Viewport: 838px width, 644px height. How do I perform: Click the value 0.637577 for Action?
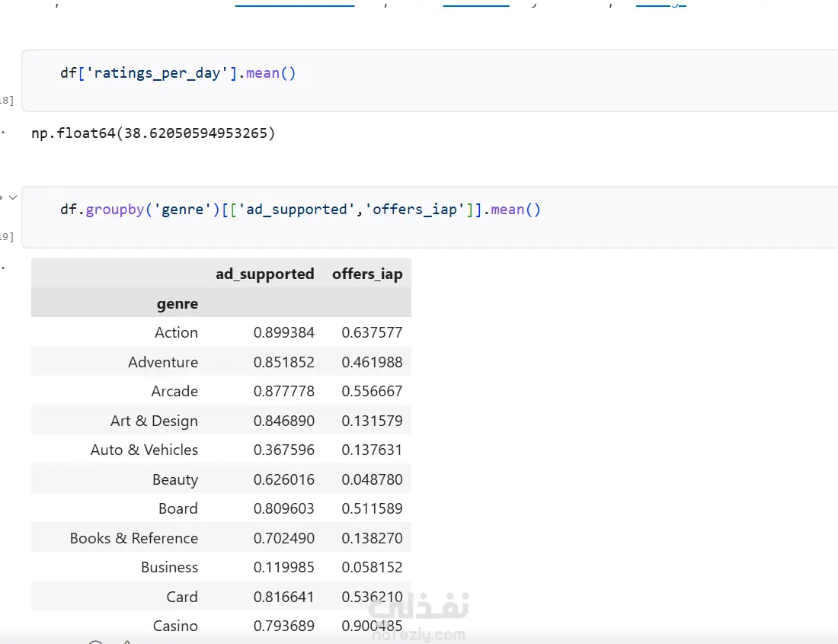tap(372, 332)
